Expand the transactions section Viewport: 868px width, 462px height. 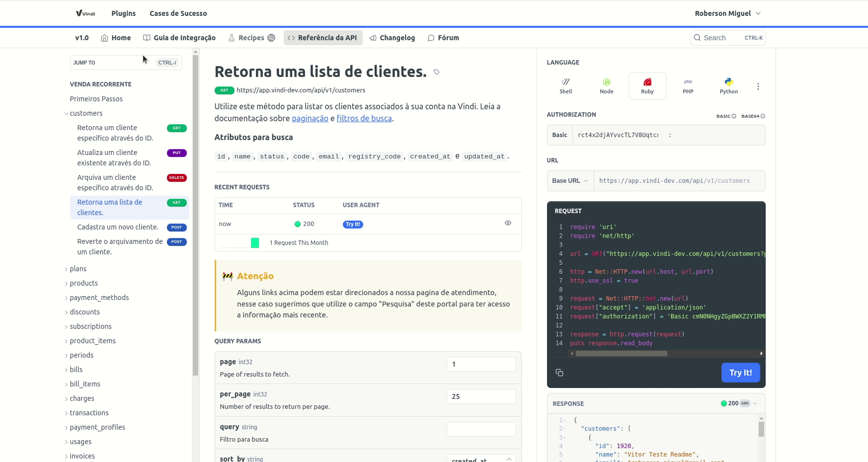[x=67, y=413]
